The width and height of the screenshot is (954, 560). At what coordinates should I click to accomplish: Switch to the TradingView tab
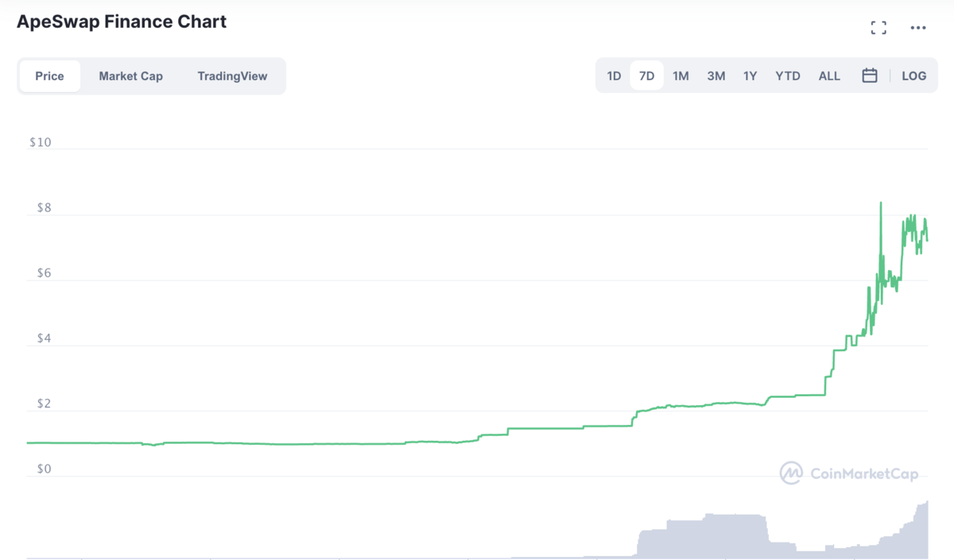point(232,76)
